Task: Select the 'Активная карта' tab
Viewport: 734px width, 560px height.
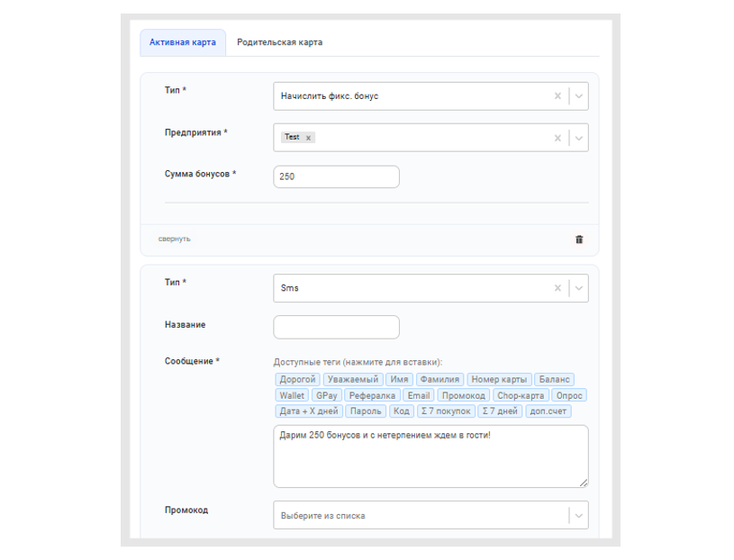Action: 183,42
